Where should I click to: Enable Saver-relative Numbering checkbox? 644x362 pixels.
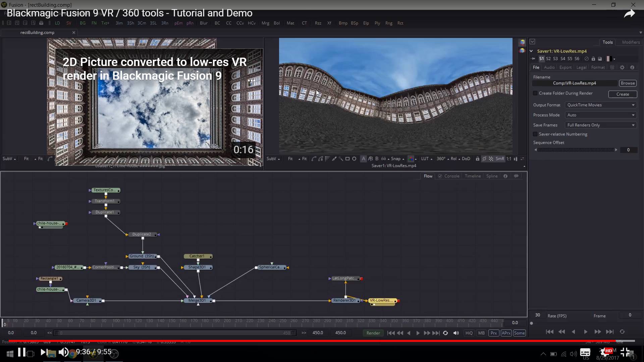point(535,134)
